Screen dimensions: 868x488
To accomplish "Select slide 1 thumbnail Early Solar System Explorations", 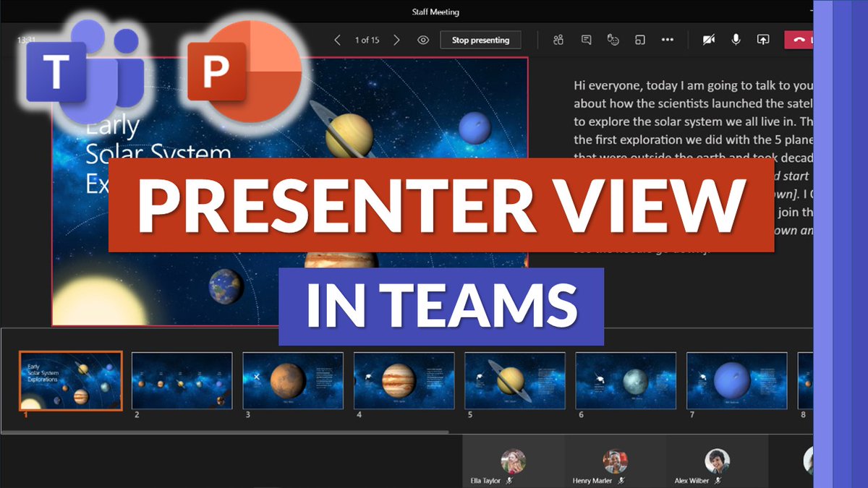I will (71, 381).
